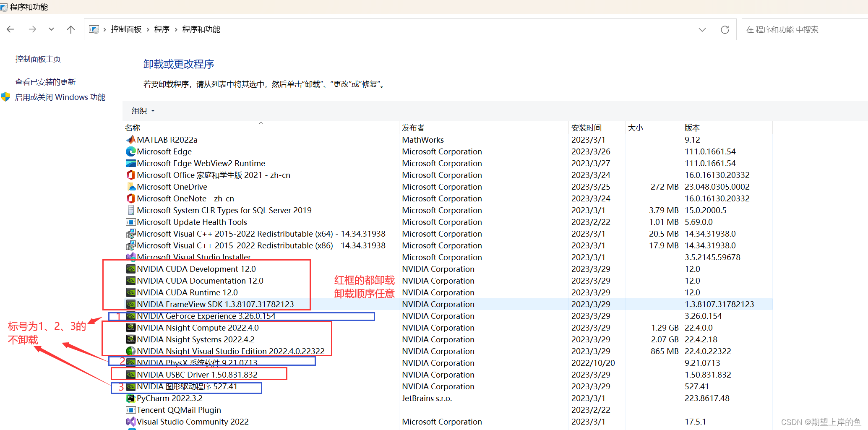Select PyCharm 2022.3.2 row text
Screen dimensions: 868x430
170,398
